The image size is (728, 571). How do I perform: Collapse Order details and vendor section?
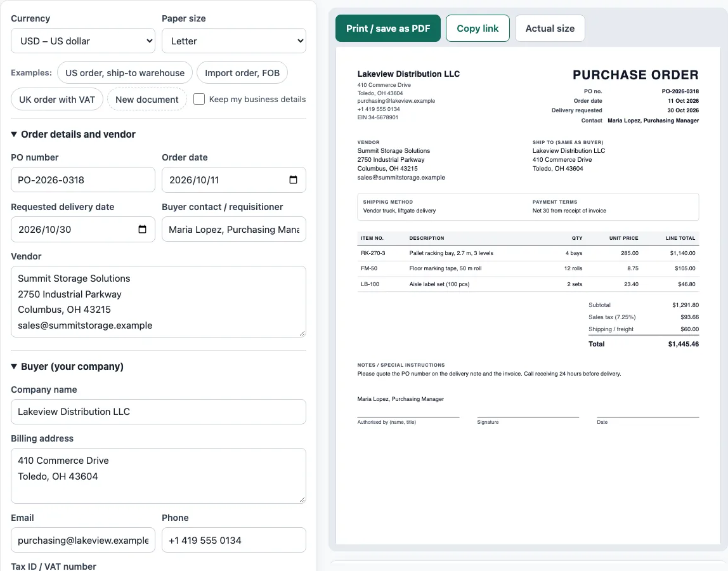coord(74,135)
